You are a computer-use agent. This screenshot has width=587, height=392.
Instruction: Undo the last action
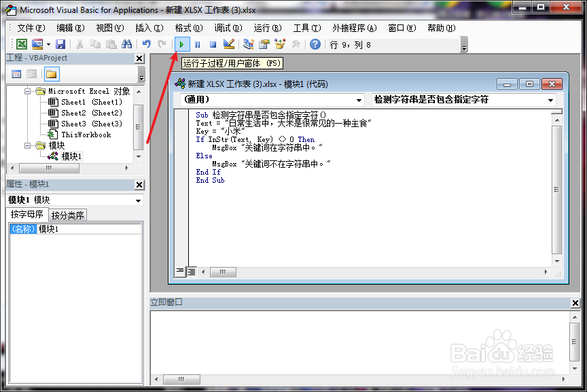pyautogui.click(x=146, y=44)
